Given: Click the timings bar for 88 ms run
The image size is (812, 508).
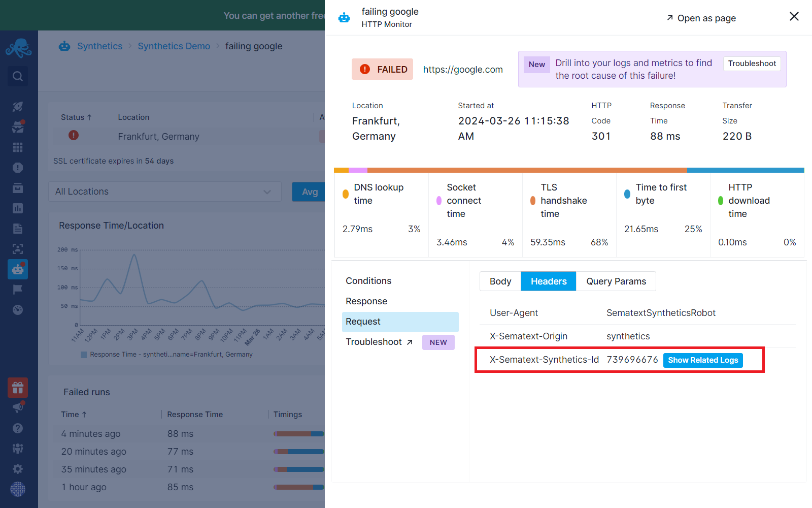Looking at the screenshot, I should pos(299,434).
